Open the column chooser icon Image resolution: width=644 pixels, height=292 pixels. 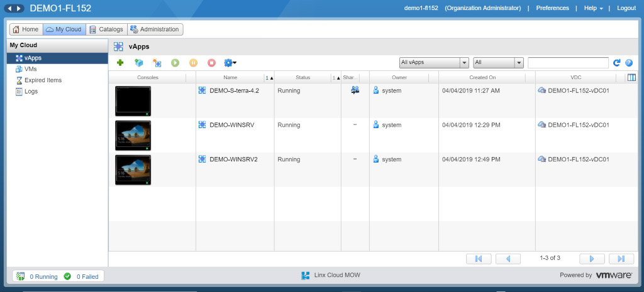(631, 77)
